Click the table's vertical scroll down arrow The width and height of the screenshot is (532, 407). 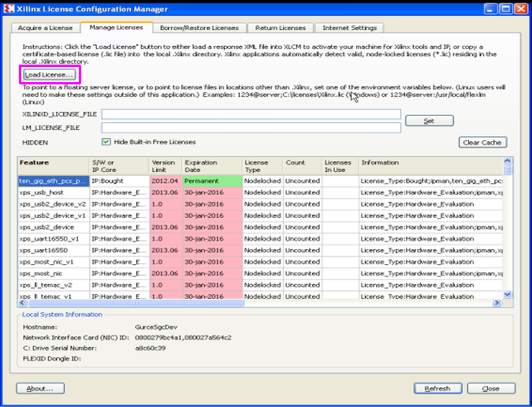pyautogui.click(x=508, y=294)
